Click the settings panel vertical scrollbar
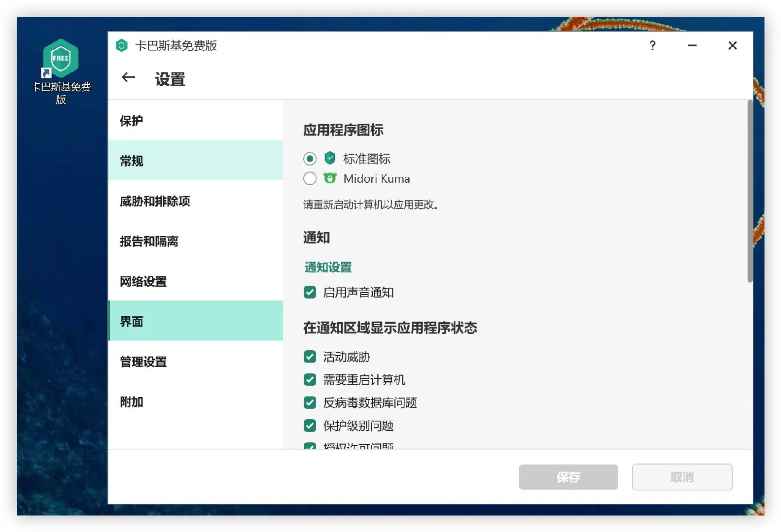This screenshot has width=781, height=532. [750, 192]
